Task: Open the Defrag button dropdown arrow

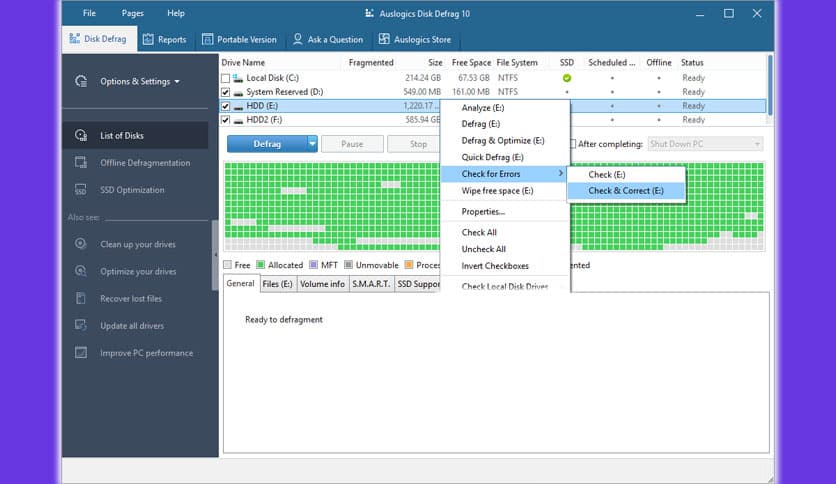Action: (x=312, y=143)
